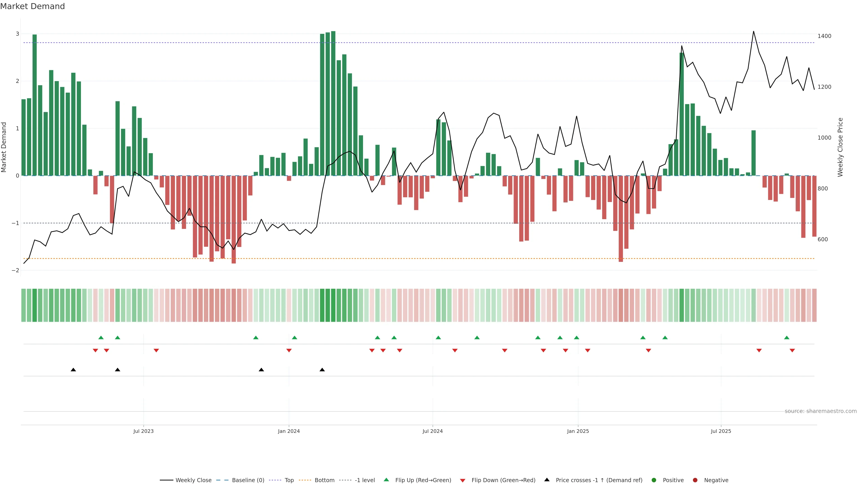The width and height of the screenshot is (868, 488).
Task: Click the first black price-cross triangle marker
Action: (x=73, y=370)
